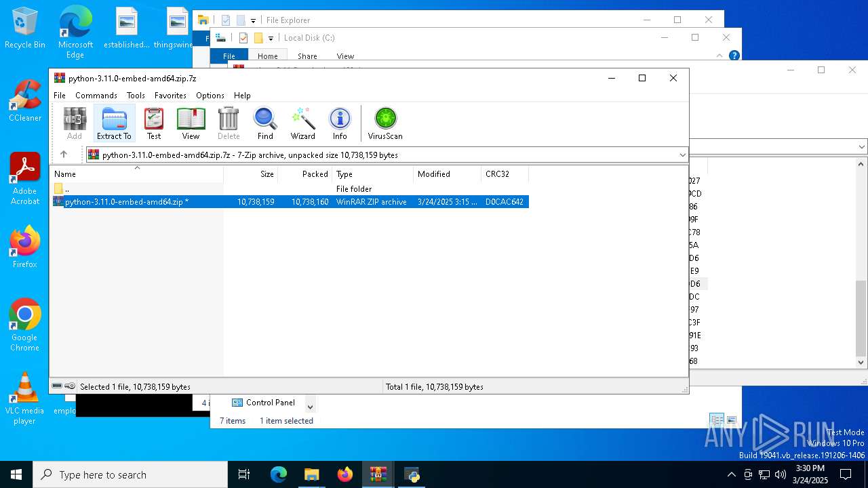Viewport: 868px width, 488px height.
Task: Open the Options menu
Action: click(x=210, y=96)
